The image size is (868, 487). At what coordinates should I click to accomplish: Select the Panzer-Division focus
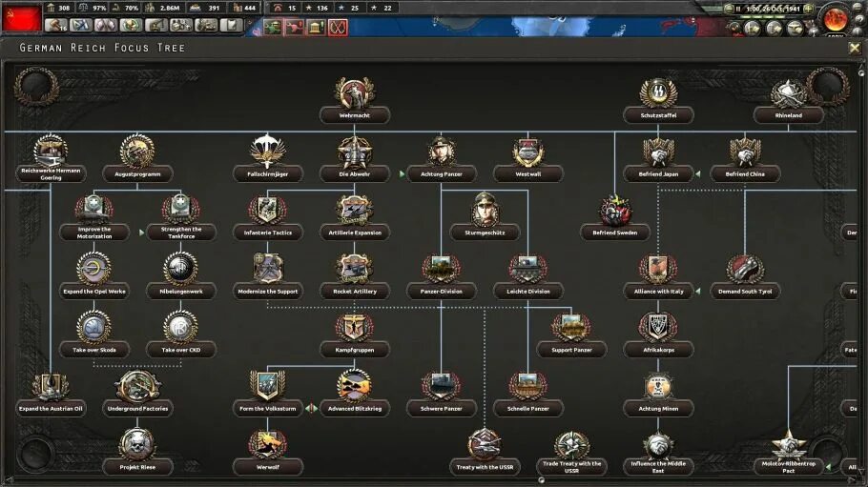click(442, 276)
